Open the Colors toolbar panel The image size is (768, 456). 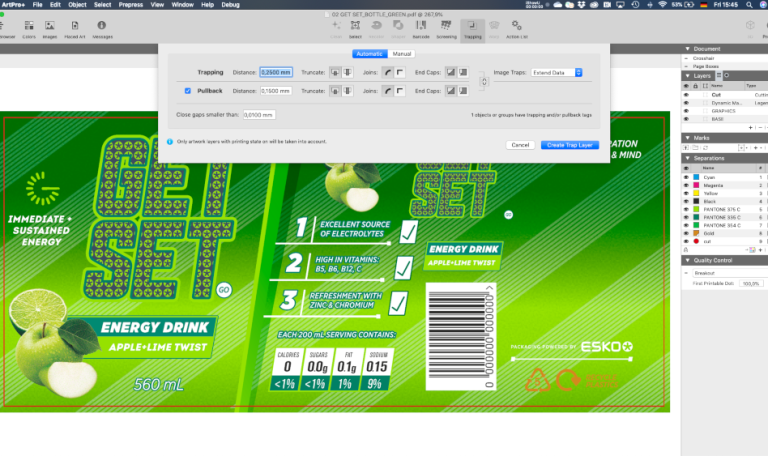pos(29,29)
